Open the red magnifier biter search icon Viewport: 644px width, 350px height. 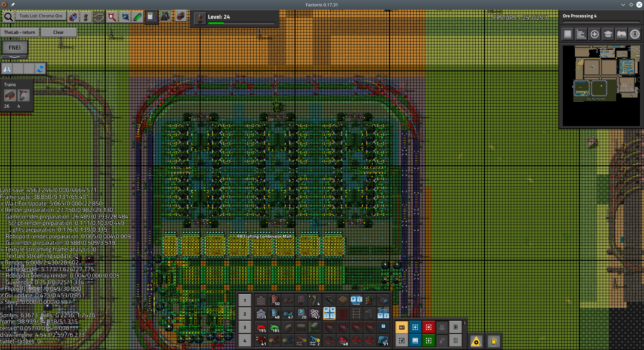click(112, 17)
